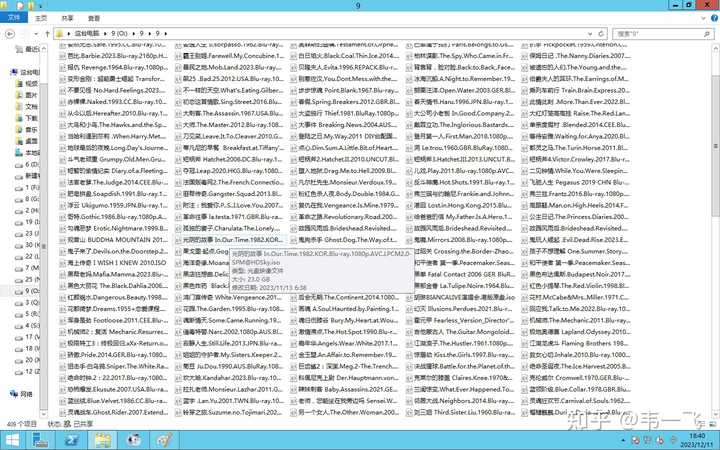Expand arrow after 这台电脑 breadcrumb
Screen dimensions: 720x450
[x=105, y=34]
